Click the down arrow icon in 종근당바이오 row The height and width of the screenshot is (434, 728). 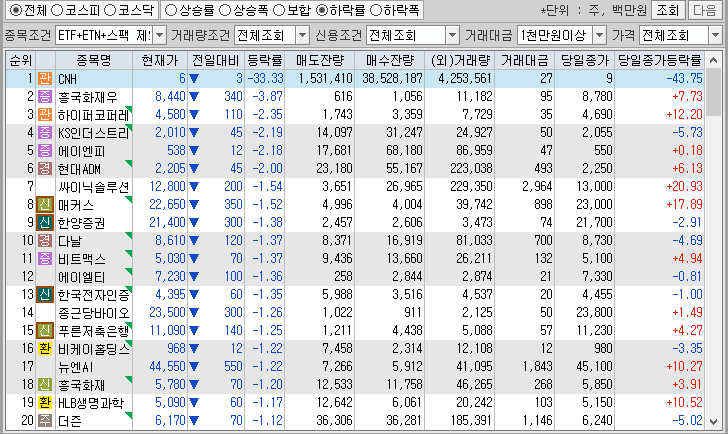(194, 313)
